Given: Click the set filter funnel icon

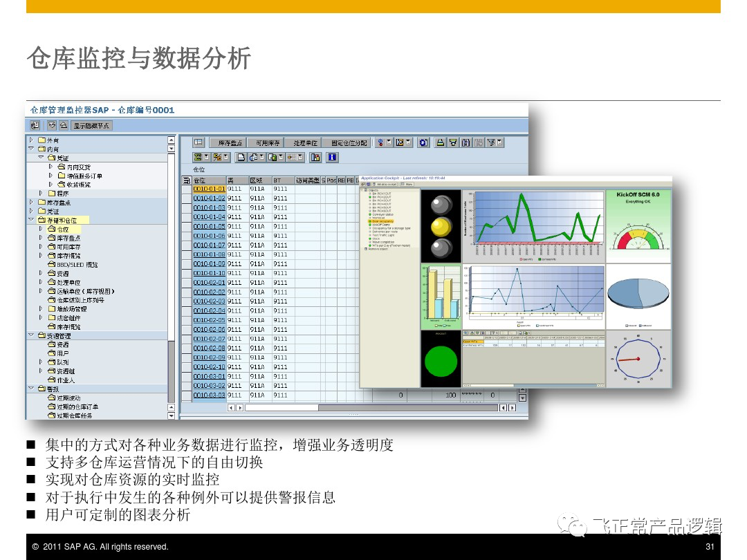Looking at the screenshot, I should [490, 142].
